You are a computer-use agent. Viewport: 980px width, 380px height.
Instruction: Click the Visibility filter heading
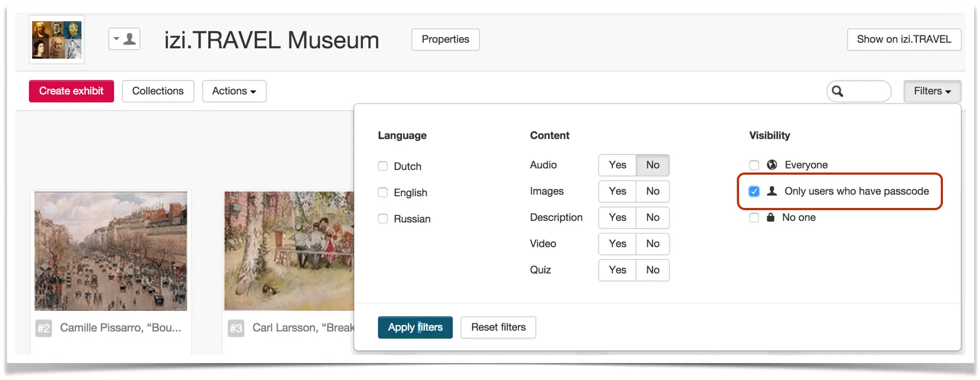click(x=770, y=135)
